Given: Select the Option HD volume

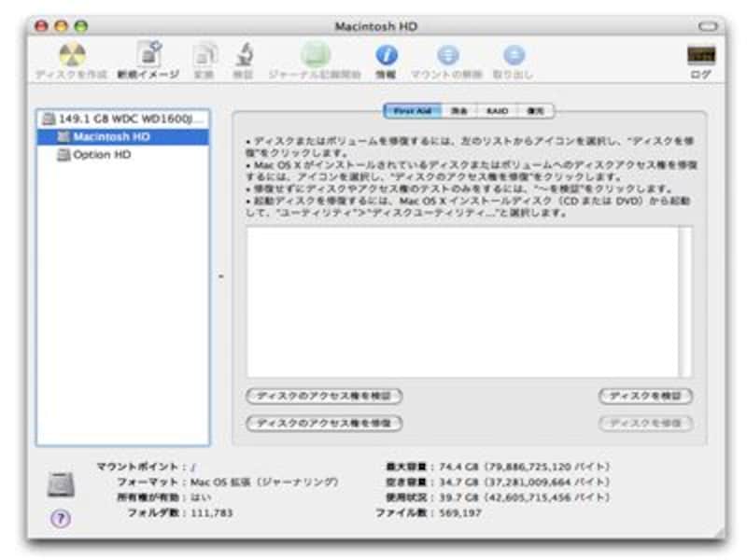Looking at the screenshot, I should [123, 155].
